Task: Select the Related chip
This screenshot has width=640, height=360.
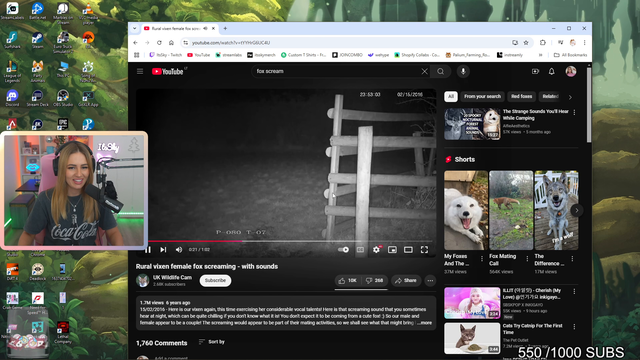Action: coord(550,96)
